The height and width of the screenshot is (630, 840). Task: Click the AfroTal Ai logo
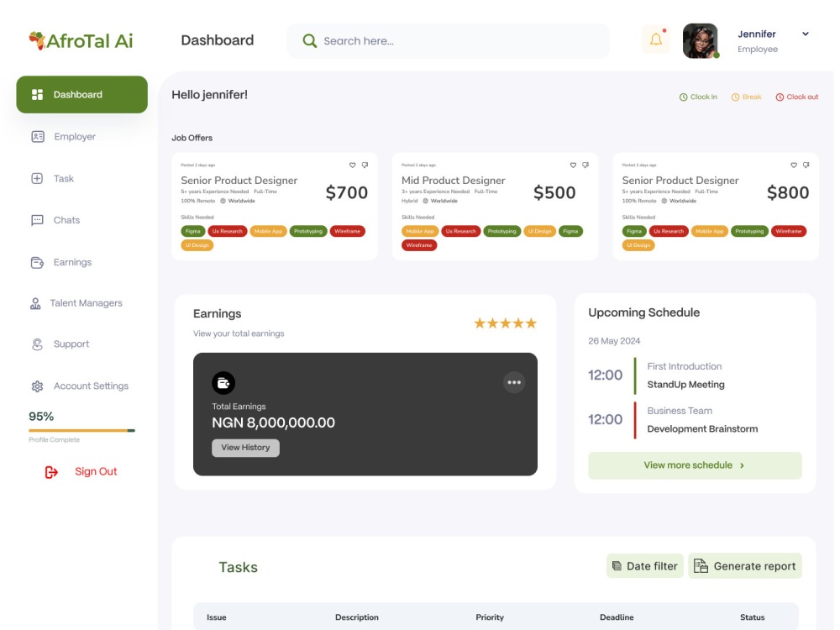tap(81, 40)
